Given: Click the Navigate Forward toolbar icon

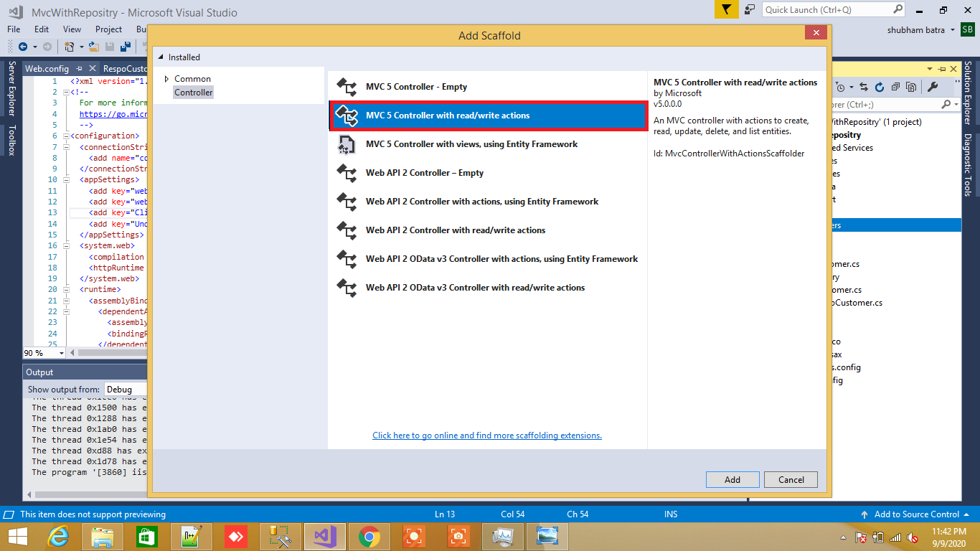Looking at the screenshot, I should point(47,47).
